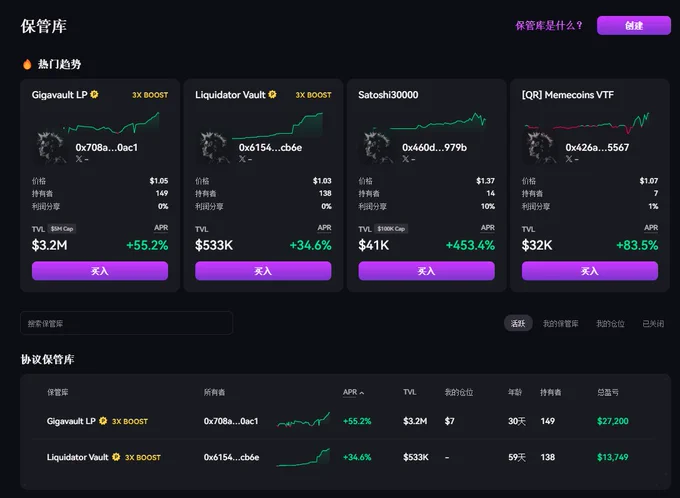The image size is (680, 498).
Task: Click verified badge on Liquidator Vault card
Action: [x=272, y=94]
